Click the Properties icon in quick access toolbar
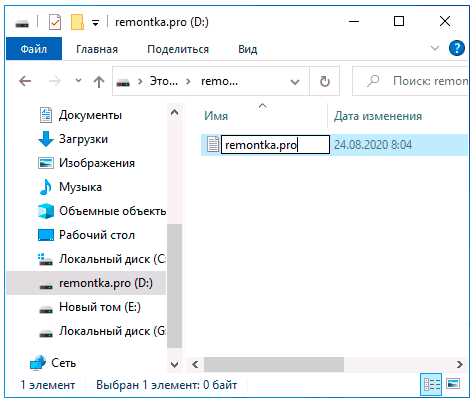This screenshot has width=476, height=402. click(55, 23)
